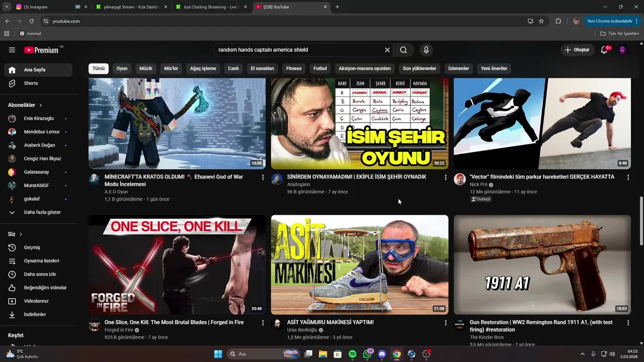
Task: Open A.E.O Oyun channel avatar
Action: click(95, 179)
